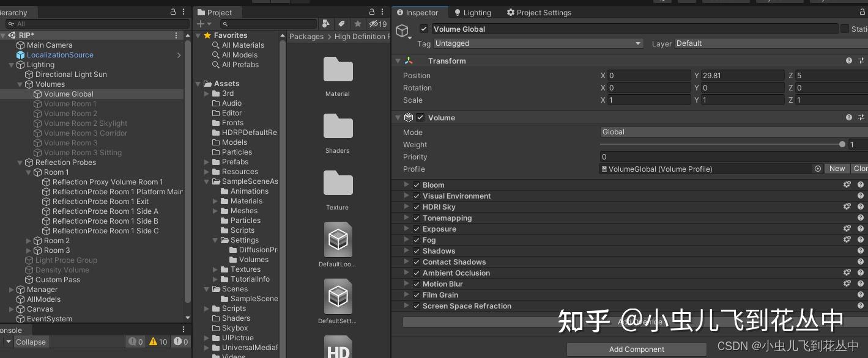Image resolution: width=868 pixels, height=358 pixels.
Task: Uncheck the Fog override
Action: (x=417, y=240)
